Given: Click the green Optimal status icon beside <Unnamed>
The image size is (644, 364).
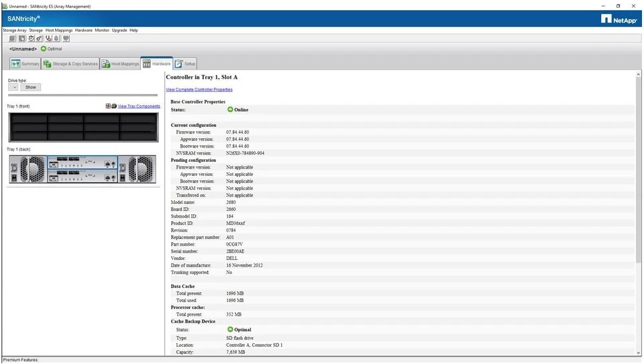Looking at the screenshot, I should pos(44,48).
